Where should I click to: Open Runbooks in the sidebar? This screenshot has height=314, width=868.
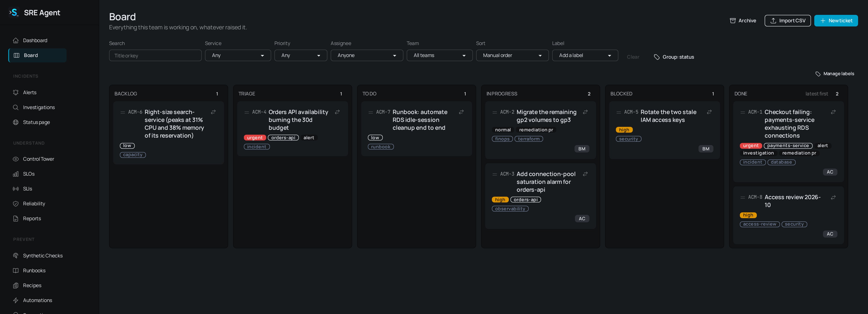coord(37,271)
